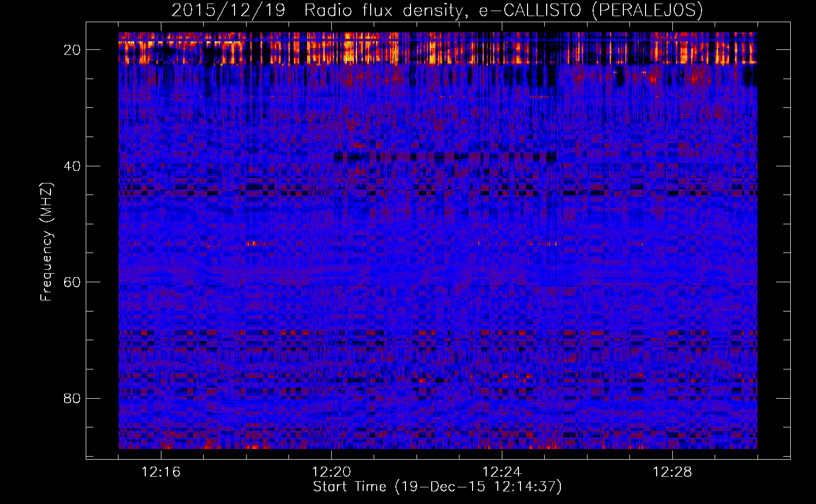
Task: Click the plot title '2015/12/19 Radio flux density, e-CALLISTO (PERALEJOS)'
Action: (x=437, y=10)
